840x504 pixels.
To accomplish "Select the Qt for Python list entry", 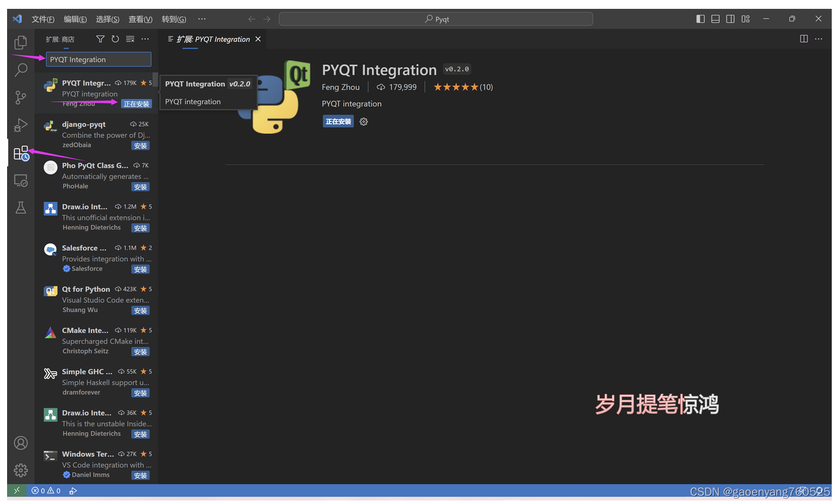I will [x=96, y=299].
